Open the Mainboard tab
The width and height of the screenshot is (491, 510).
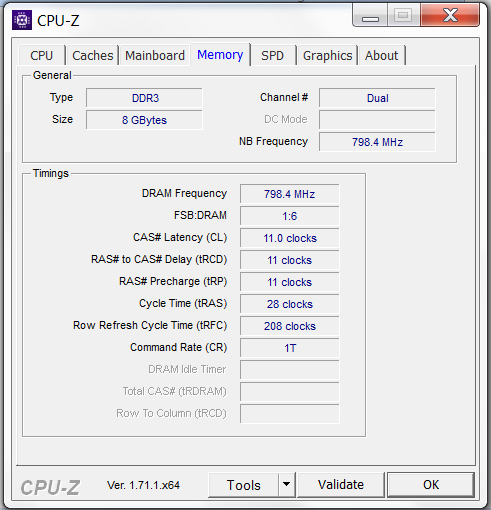coord(155,55)
